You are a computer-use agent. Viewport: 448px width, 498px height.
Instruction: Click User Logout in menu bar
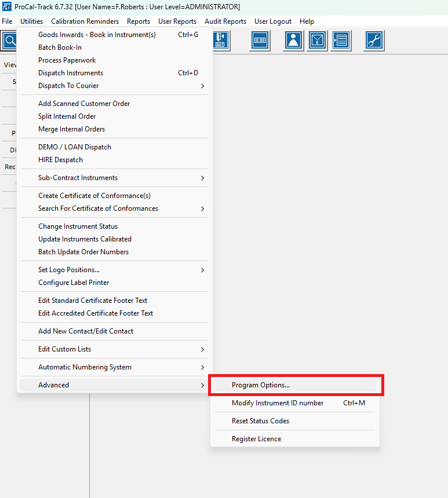pyautogui.click(x=273, y=21)
